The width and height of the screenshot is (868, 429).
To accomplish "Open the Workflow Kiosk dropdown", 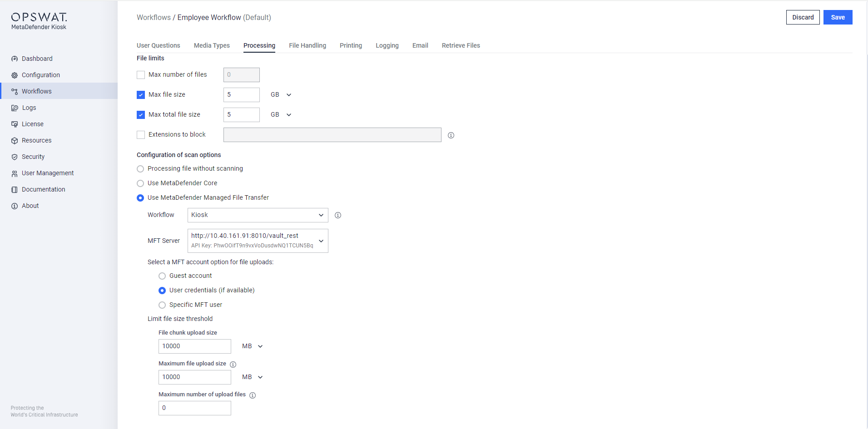I will coord(258,215).
